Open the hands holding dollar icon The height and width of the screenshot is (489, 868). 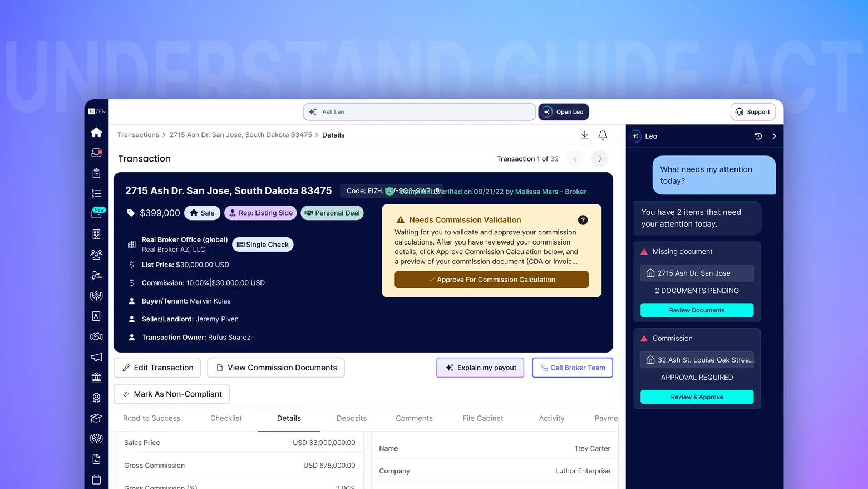point(96,296)
